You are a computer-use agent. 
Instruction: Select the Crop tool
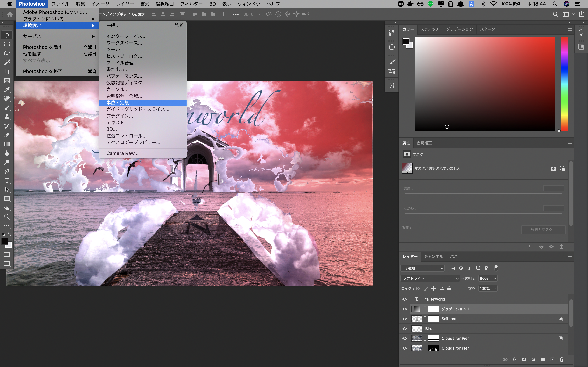pyautogui.click(x=7, y=71)
